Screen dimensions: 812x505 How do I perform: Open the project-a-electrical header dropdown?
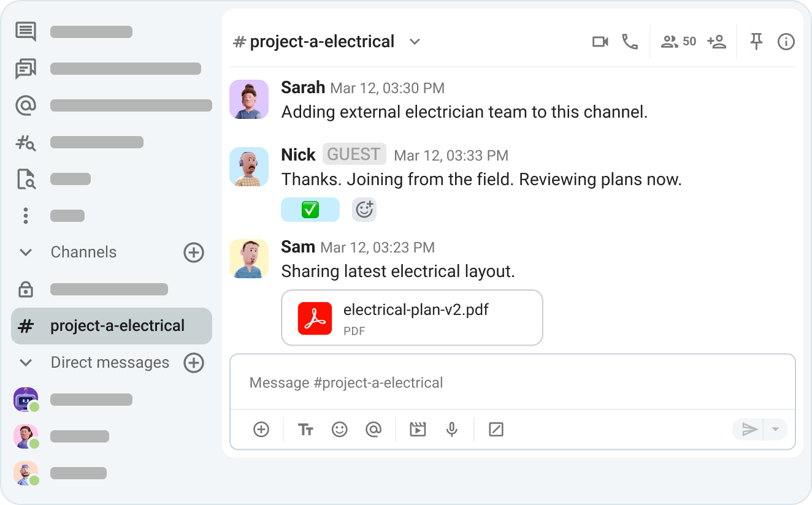[x=415, y=42]
